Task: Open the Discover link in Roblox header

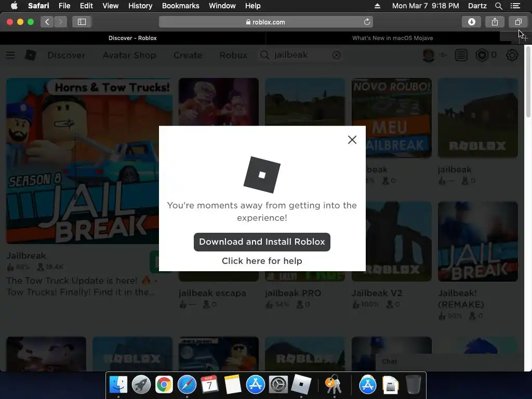Action: click(66, 55)
